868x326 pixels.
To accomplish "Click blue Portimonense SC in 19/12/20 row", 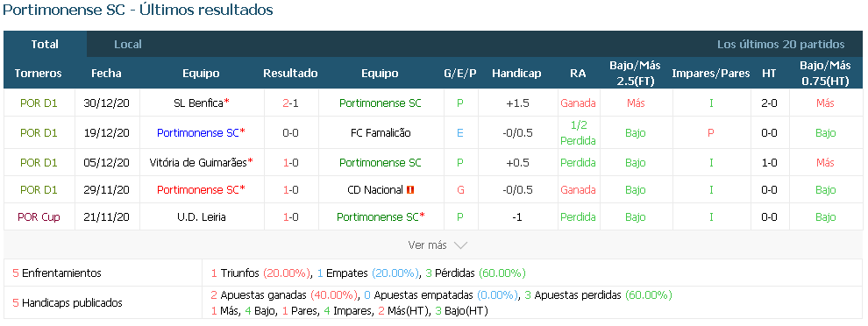I will (x=198, y=133).
